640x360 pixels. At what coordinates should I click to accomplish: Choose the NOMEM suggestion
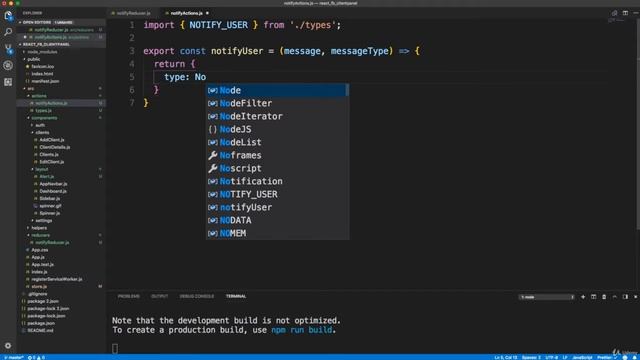point(277,233)
